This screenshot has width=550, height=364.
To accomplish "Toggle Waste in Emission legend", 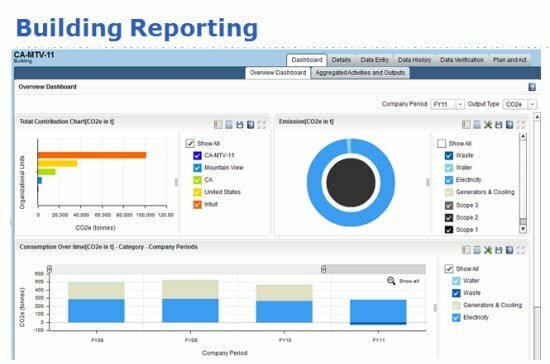I will click(449, 155).
